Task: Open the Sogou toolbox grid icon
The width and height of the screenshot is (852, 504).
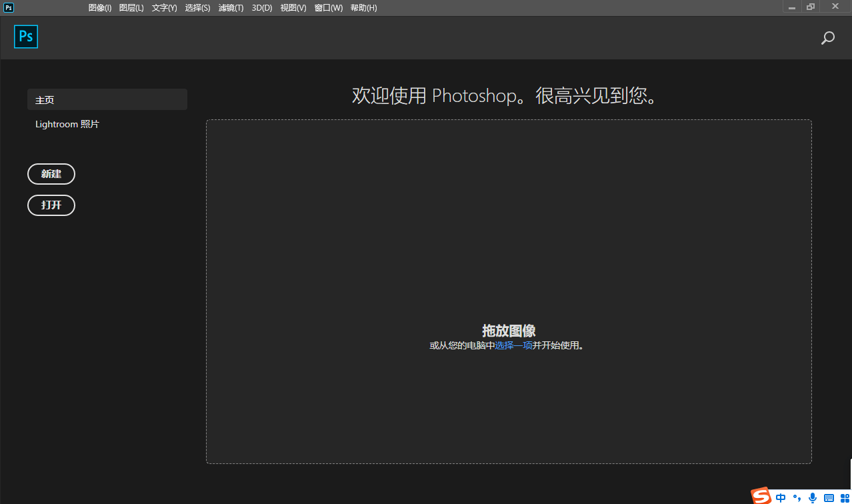Action: tap(845, 498)
